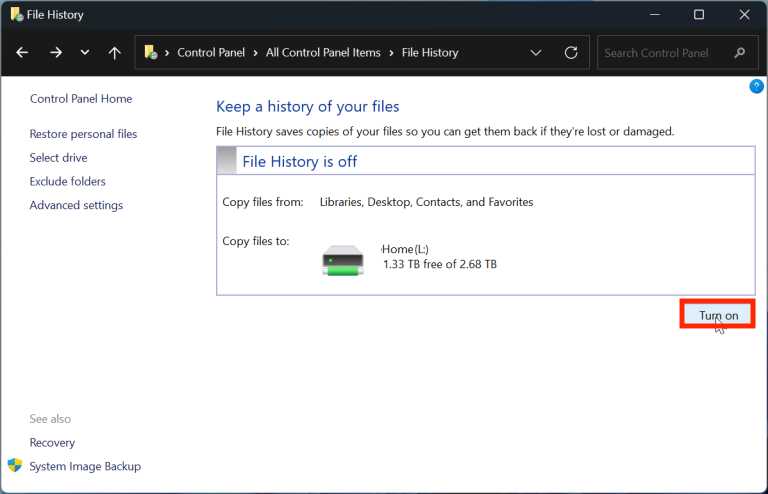Open Control Panel Home link
The image size is (768, 494).
(81, 99)
